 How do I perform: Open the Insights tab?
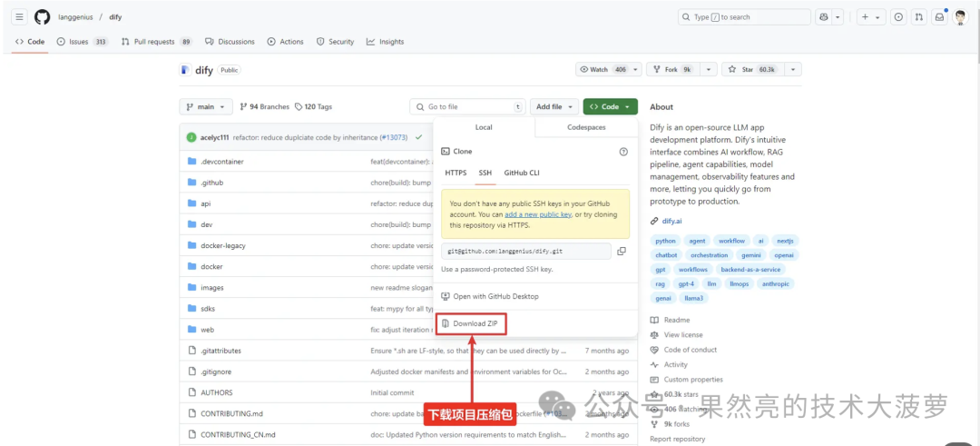click(385, 42)
